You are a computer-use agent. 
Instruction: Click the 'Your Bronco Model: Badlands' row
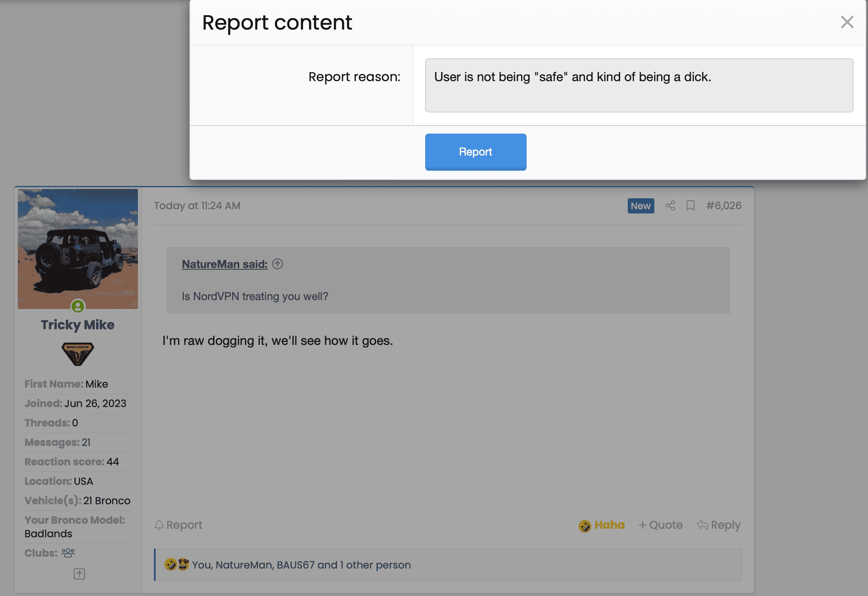coord(78,527)
